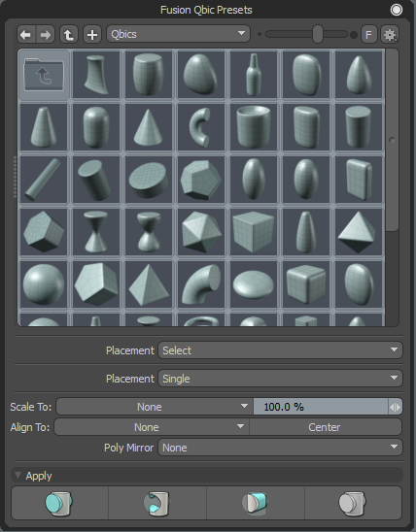Click the Center align button
The image size is (416, 532).
click(x=326, y=427)
